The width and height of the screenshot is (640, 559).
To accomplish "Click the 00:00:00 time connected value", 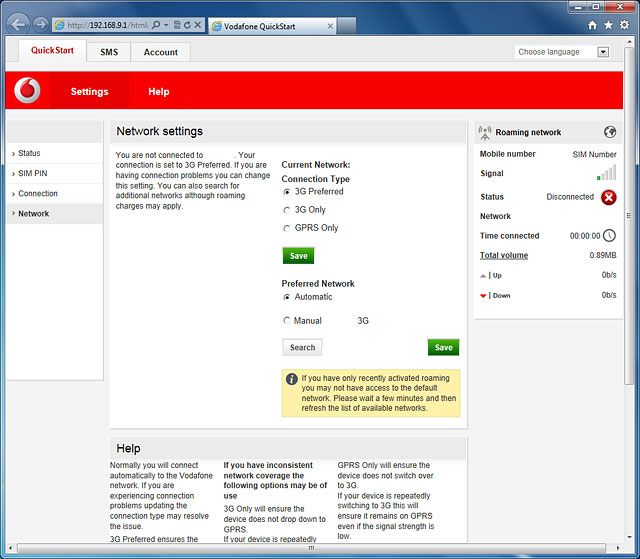I will point(585,236).
